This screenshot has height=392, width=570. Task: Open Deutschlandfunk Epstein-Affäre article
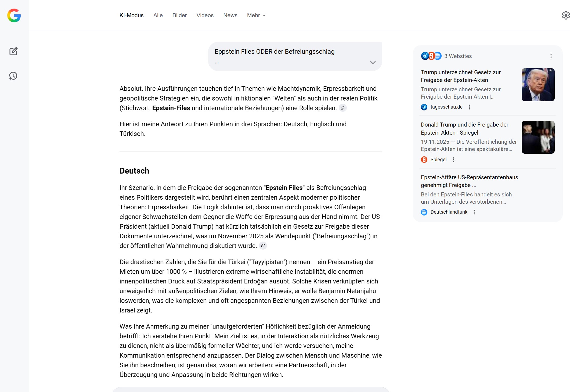click(469, 181)
